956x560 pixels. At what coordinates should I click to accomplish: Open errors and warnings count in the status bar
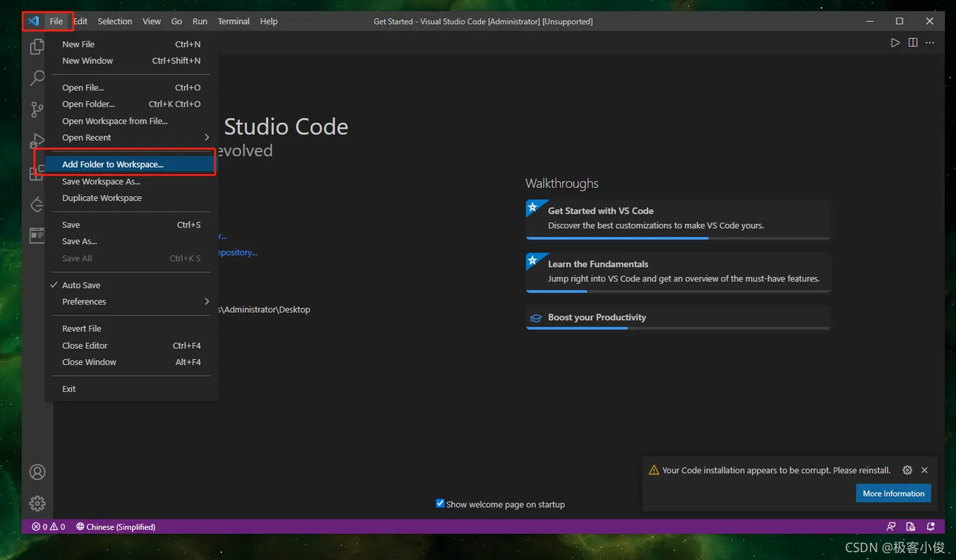48,527
